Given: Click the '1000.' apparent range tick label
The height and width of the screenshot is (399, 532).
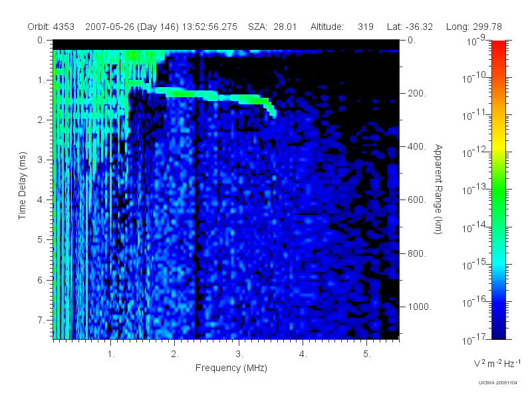Looking at the screenshot, I should click(x=420, y=307).
